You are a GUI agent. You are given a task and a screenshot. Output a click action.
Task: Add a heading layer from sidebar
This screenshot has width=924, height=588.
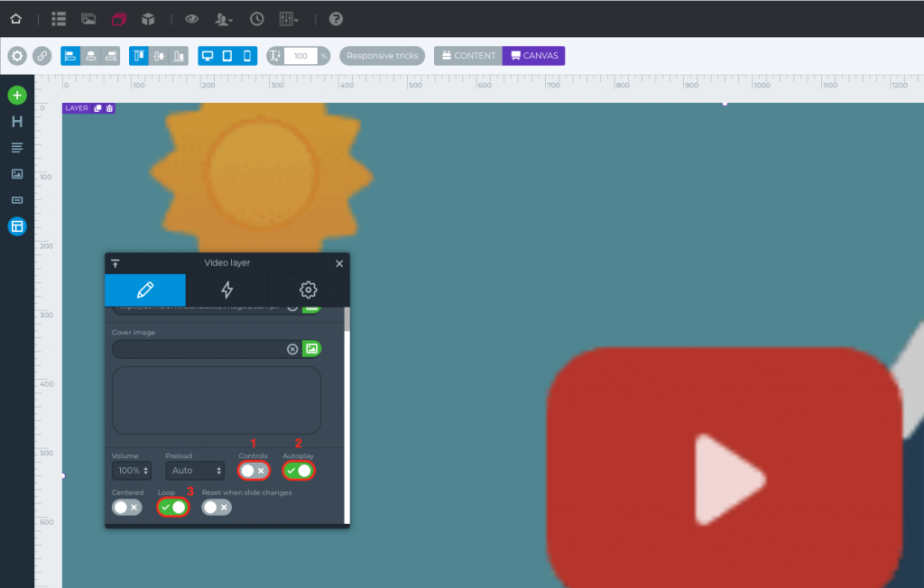17,122
